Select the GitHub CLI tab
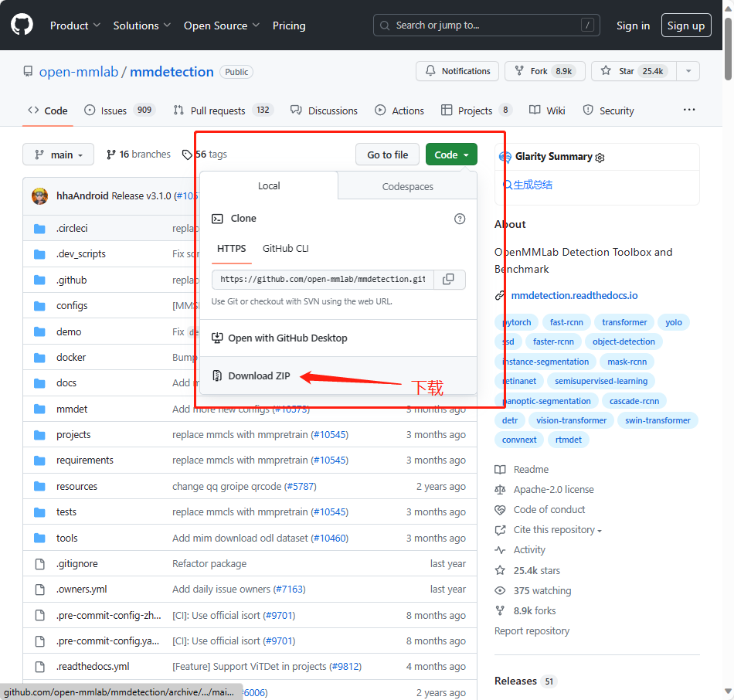This screenshot has height=700, width=734. [x=285, y=249]
